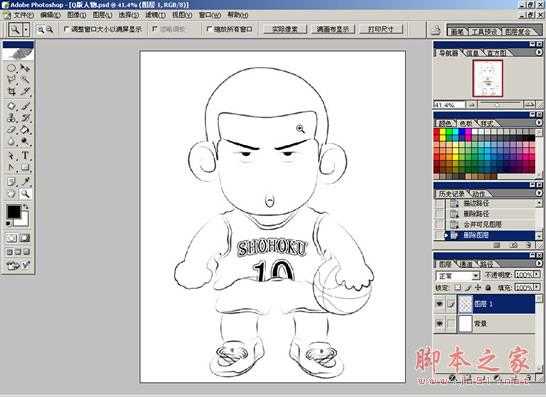Switch to the 通道 tab
The image size is (546, 397).
(x=466, y=264)
